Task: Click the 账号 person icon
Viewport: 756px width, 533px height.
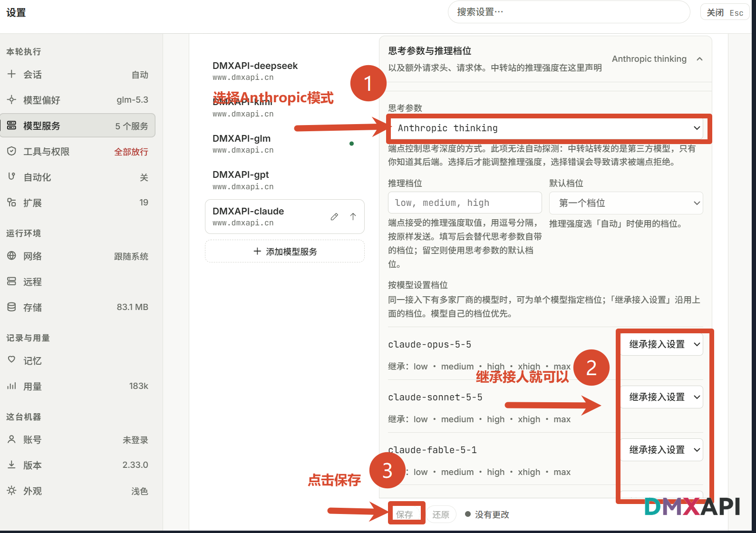Action: pos(11,439)
